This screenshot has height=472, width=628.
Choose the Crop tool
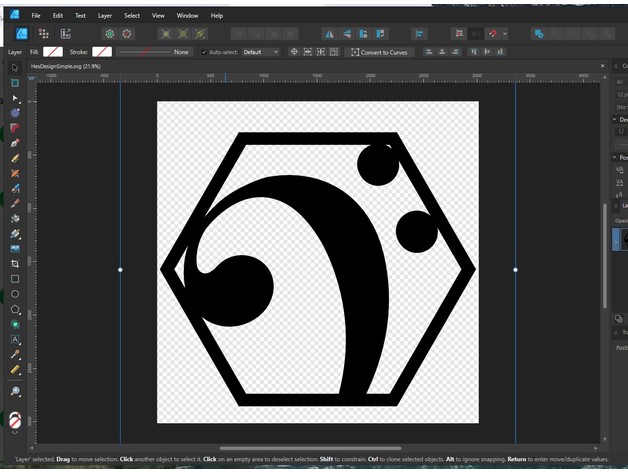pyautogui.click(x=15, y=263)
